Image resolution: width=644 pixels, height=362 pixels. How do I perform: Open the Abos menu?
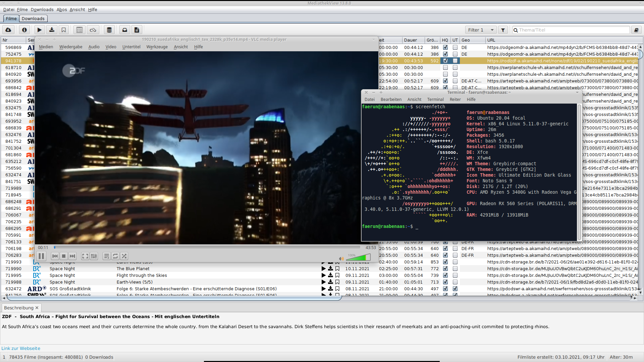[62, 10]
